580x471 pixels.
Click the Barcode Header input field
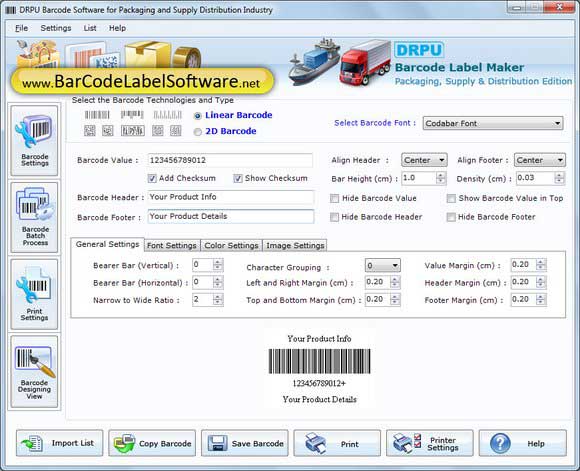(x=231, y=197)
